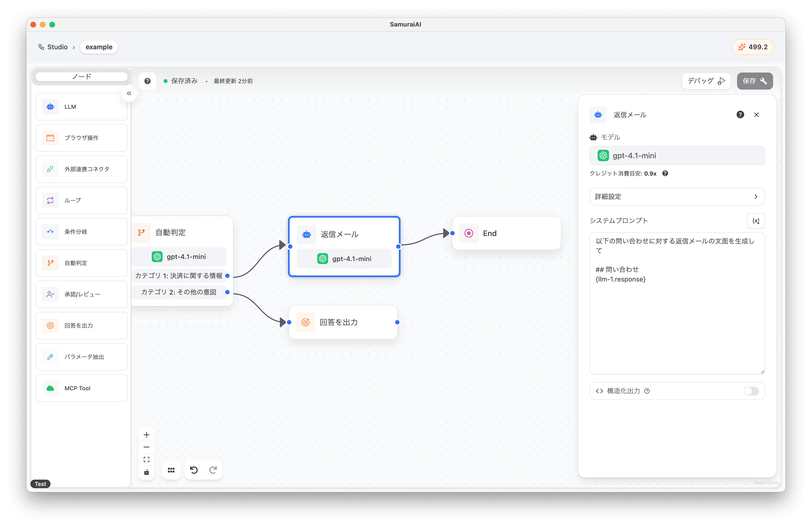Click the grid layout icon
Image resolution: width=812 pixels, height=527 pixels.
click(171, 470)
